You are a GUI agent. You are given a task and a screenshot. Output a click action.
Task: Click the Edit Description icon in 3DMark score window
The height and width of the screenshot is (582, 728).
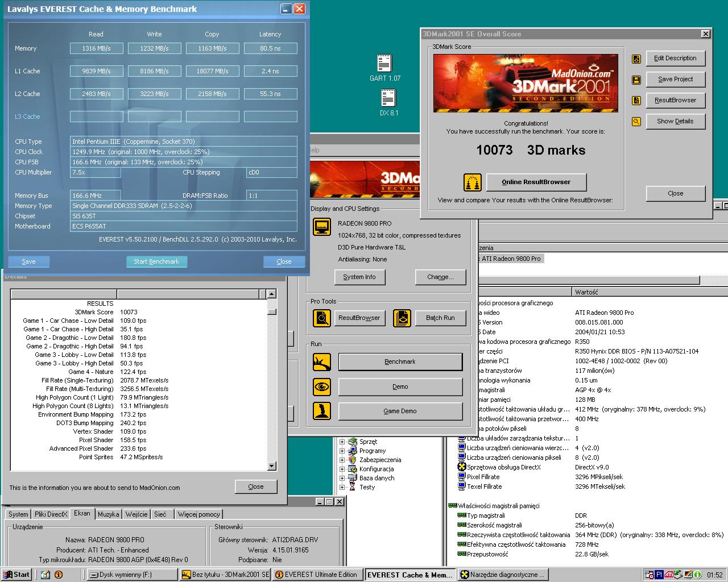(x=636, y=59)
